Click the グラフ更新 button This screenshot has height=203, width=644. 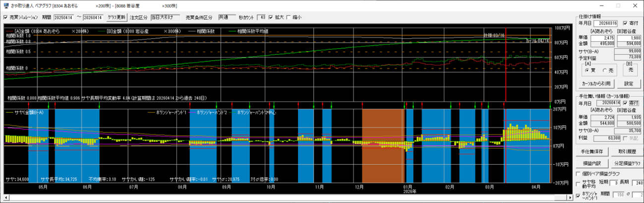(117, 17)
